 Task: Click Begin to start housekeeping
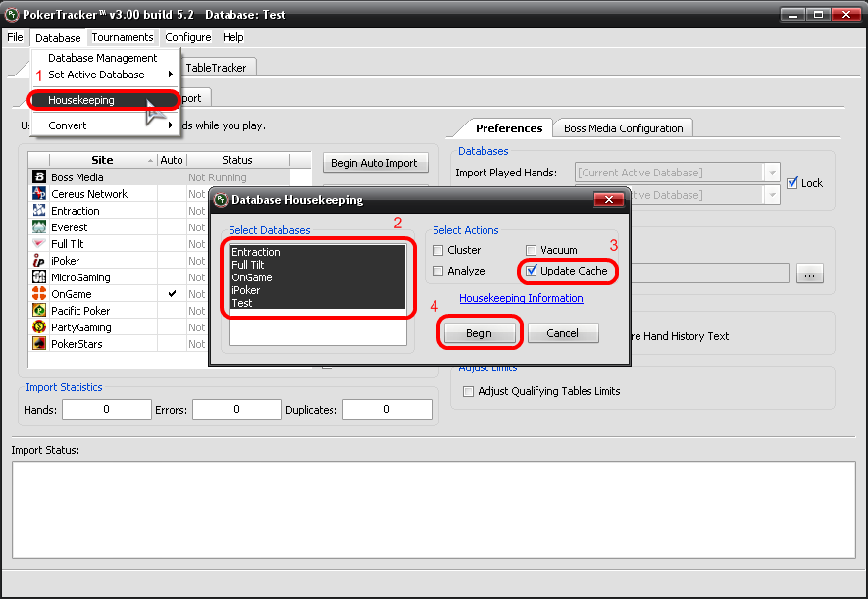(479, 333)
